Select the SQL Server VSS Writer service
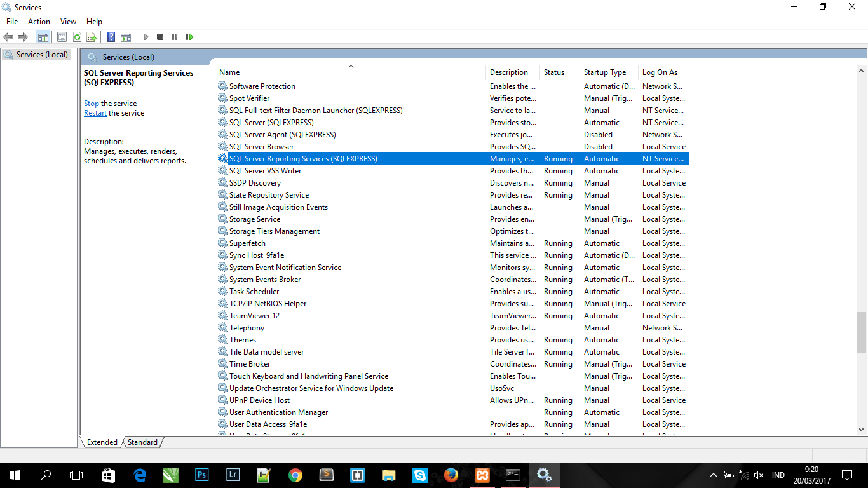 452,171
